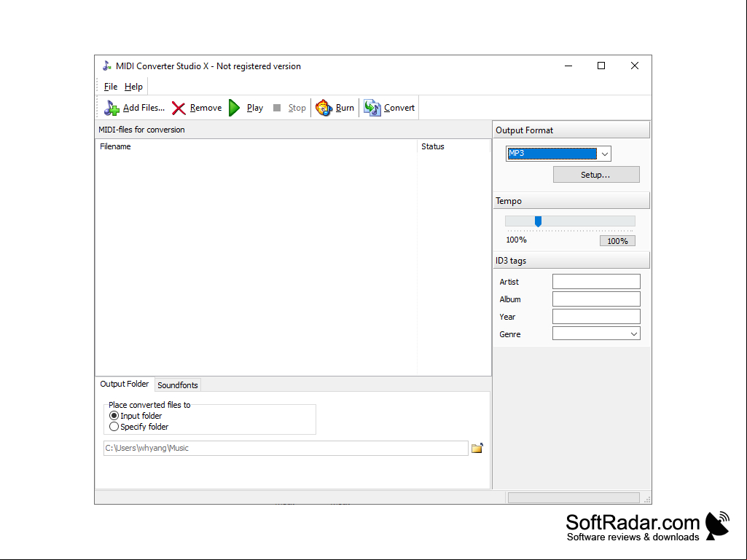The height and width of the screenshot is (560, 747).
Task: Browse output folder with the yellow folder icon
Action: [477, 448]
